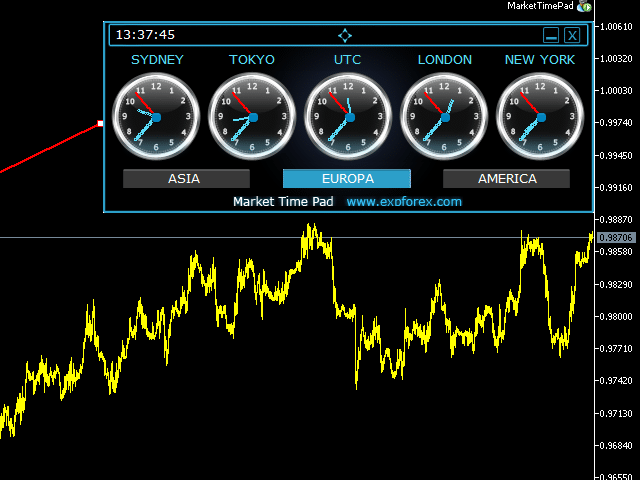Toggle the ASIA session button
This screenshot has width=640, height=480.
click(x=186, y=179)
